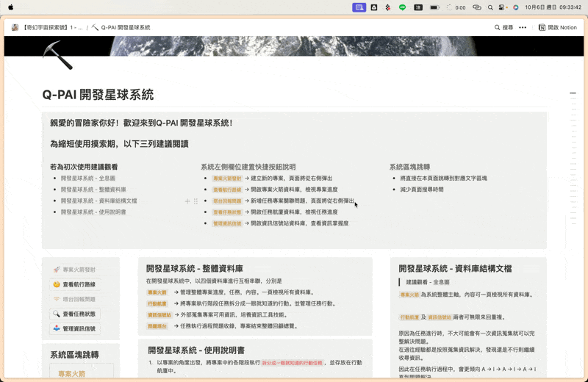Click the 塔台回報問題 button
This screenshot has height=382, width=588.
(x=75, y=299)
